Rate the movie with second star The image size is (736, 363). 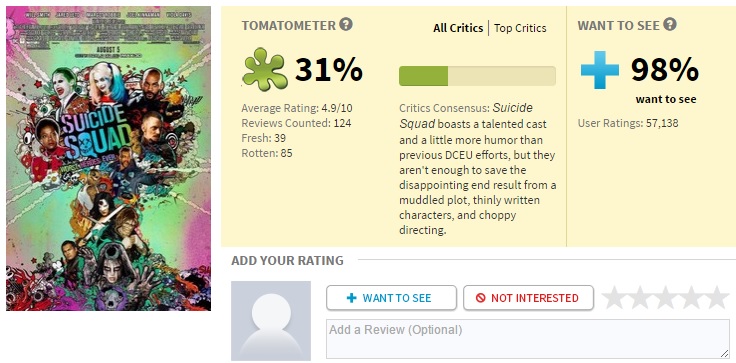point(640,298)
